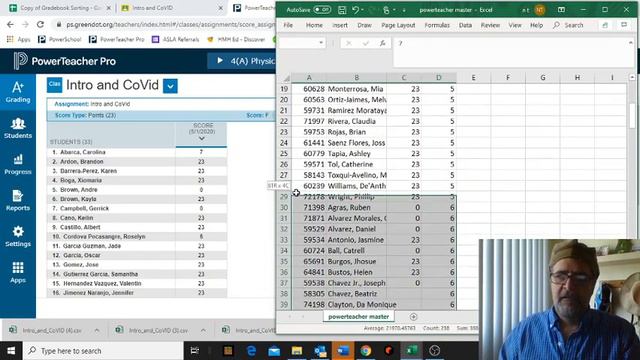Image resolution: width=640 pixels, height=360 pixels.
Task: Open the Review ribbon tab
Action: coord(490,25)
